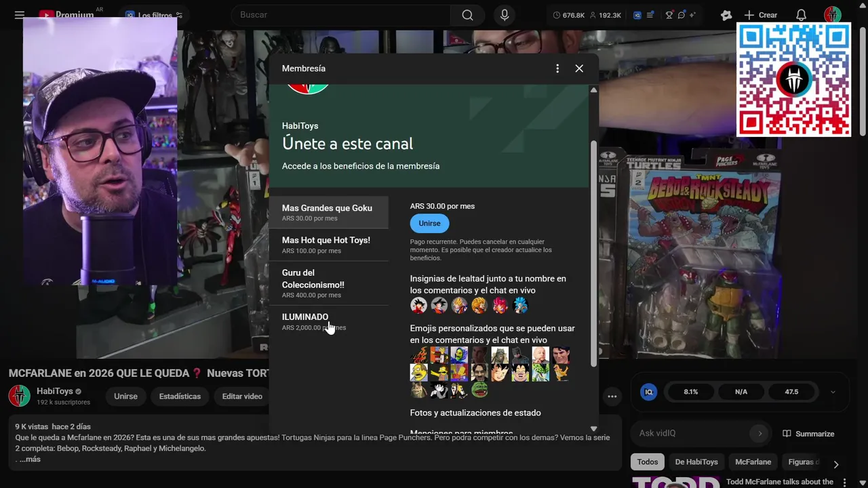Open vidIQ trophy achievements icon
The width and height of the screenshot is (868, 488).
[670, 15]
